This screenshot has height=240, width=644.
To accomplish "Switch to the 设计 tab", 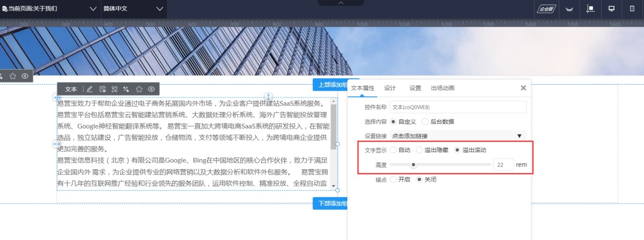I will point(390,88).
